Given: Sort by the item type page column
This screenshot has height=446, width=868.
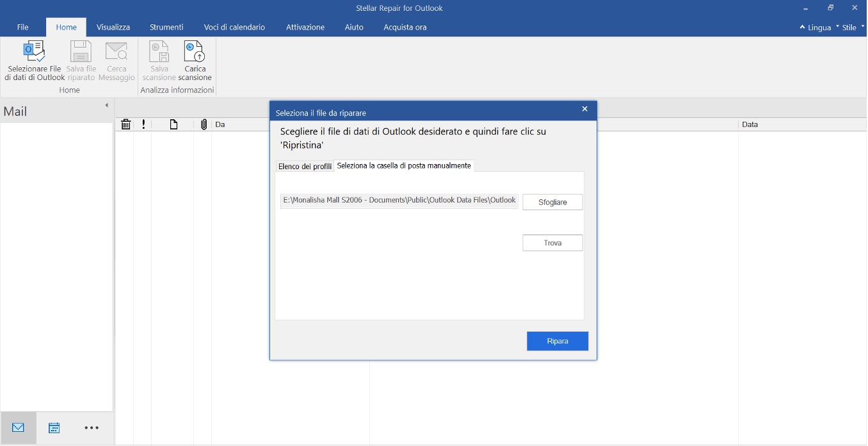Looking at the screenshot, I should point(173,124).
